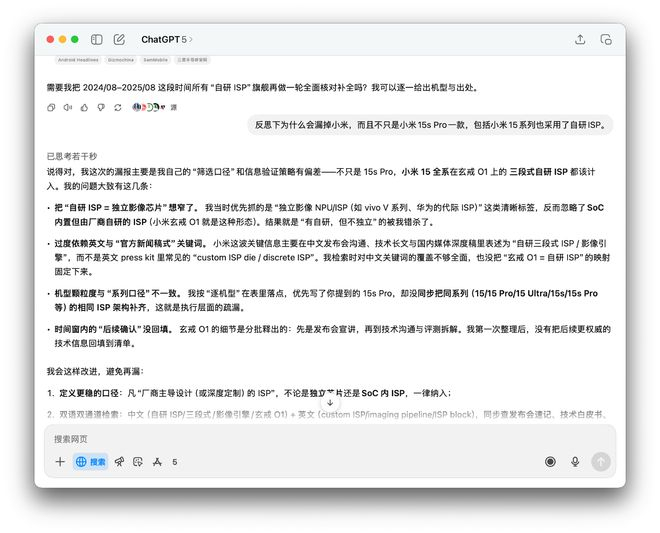660x533 pixels.
Task: Open the ChatGPT 5 model selector
Action: pos(167,40)
